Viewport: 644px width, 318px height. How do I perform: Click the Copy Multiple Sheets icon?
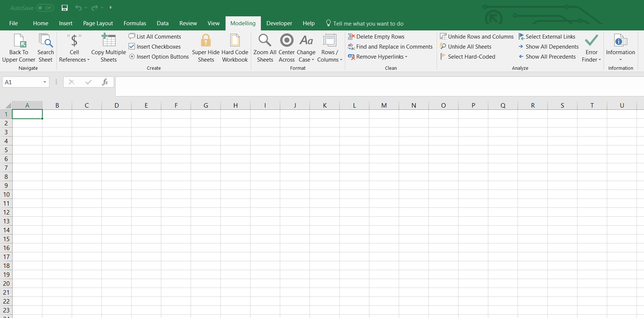tap(109, 40)
